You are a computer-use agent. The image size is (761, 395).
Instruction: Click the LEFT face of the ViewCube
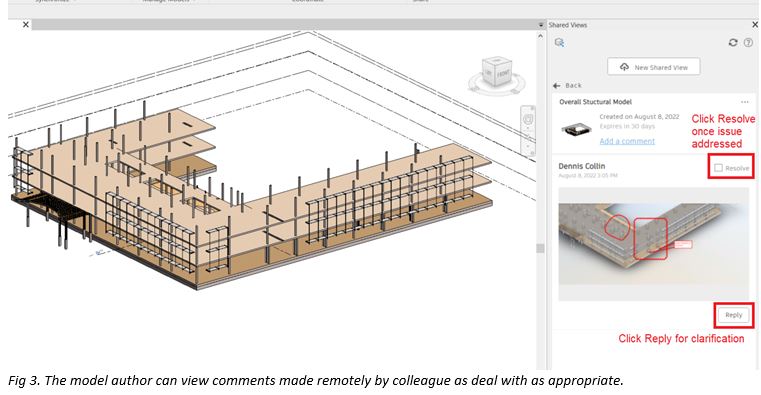point(489,74)
